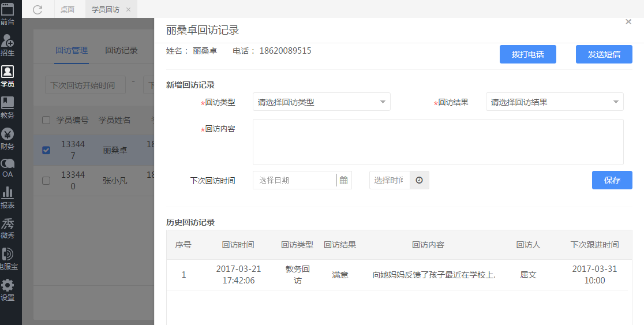Click the 回访时间 column header
This screenshot has height=325, width=644.
(x=238, y=245)
